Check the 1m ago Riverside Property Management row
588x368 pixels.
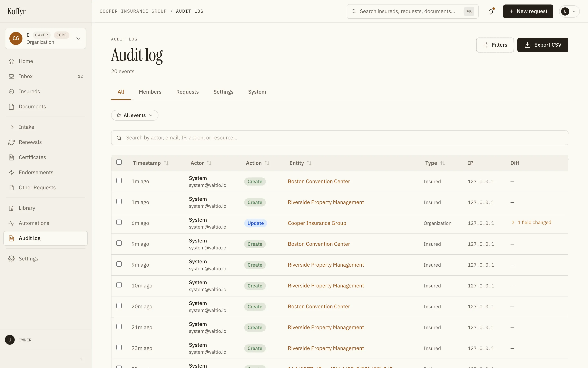click(x=119, y=202)
